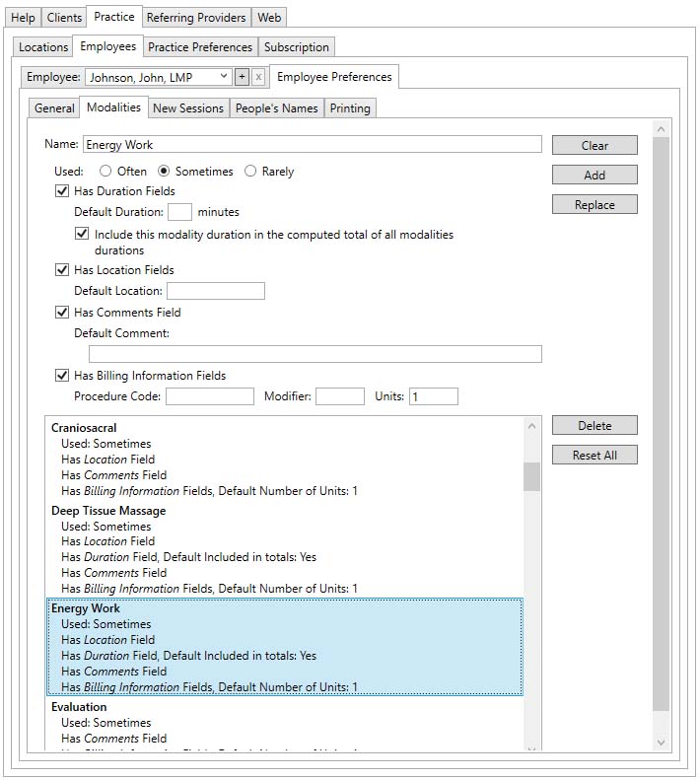
Task: Select the Sometimes radio button
Action: pos(164,172)
